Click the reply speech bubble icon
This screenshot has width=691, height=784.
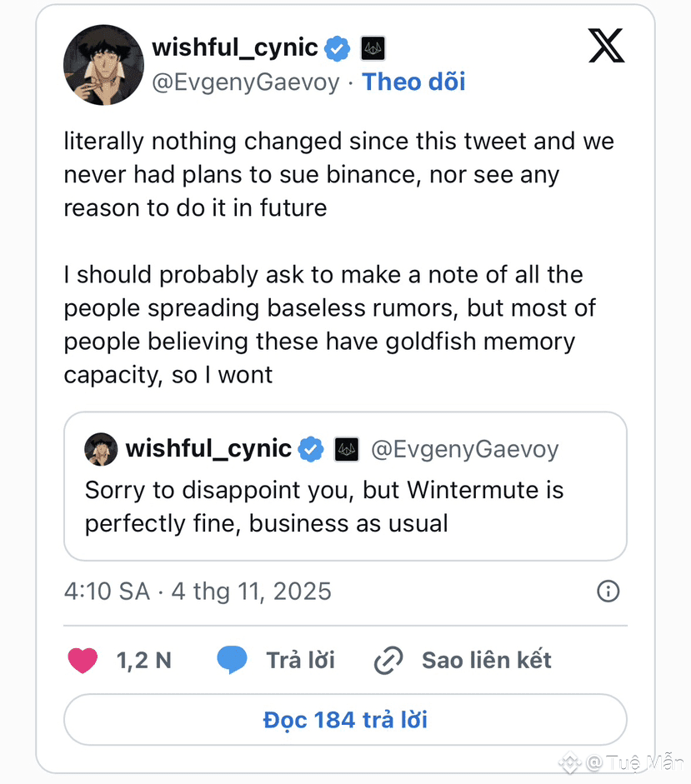(x=233, y=661)
